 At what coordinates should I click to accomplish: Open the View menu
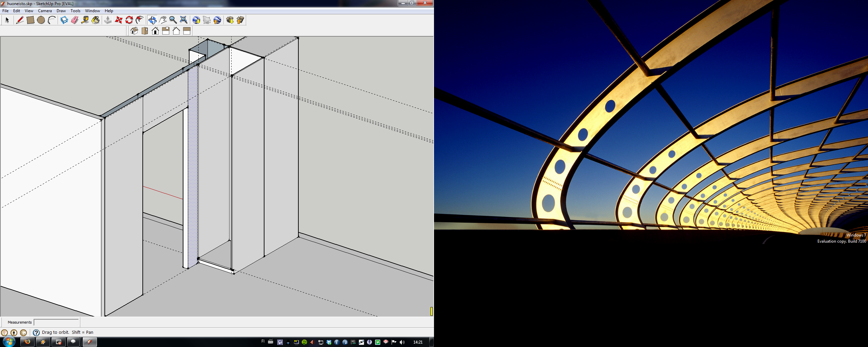click(x=29, y=11)
